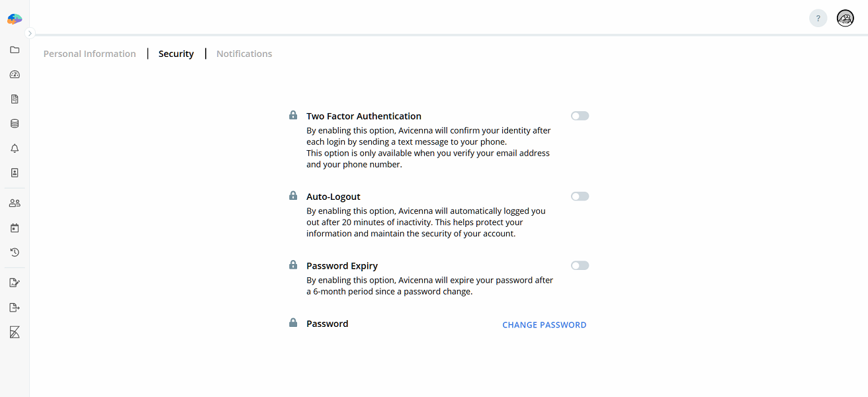Click CHANGE PASSWORD
Screen dimensions: 868x397
544,324
